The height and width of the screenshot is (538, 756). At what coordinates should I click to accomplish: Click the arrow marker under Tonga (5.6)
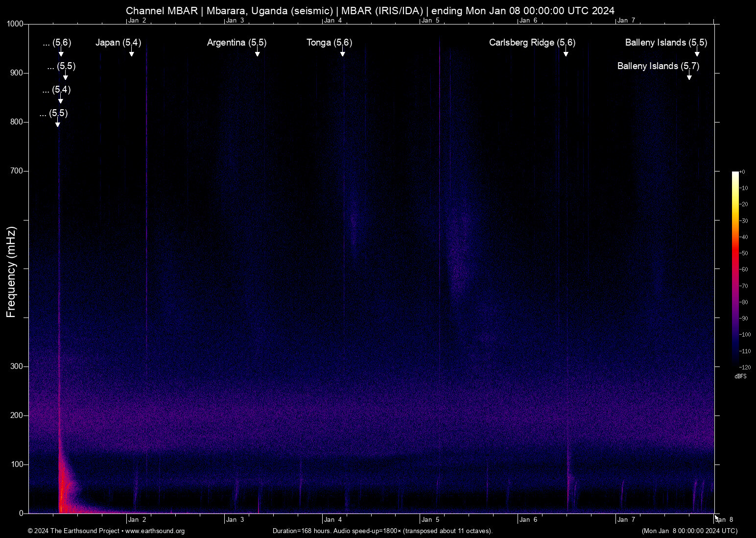[x=342, y=53]
